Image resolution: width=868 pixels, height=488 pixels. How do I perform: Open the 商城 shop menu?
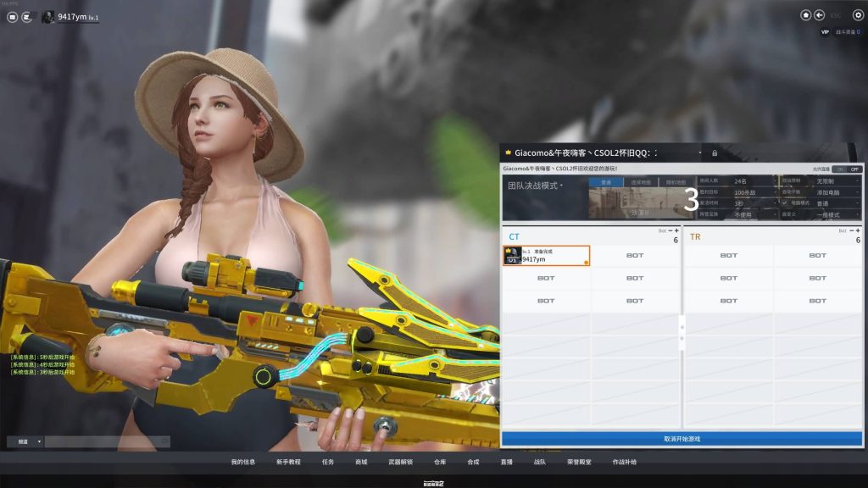[x=361, y=463]
